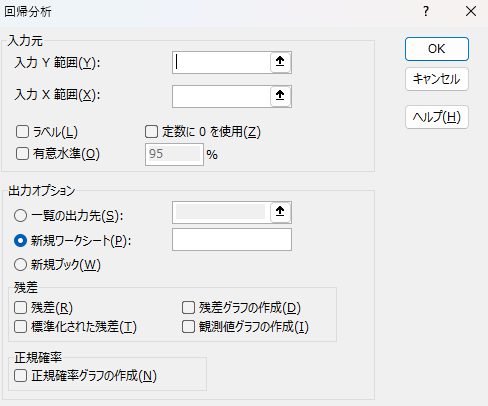
Task: Select the 新規ワークシート radio button
Action: click(x=20, y=240)
